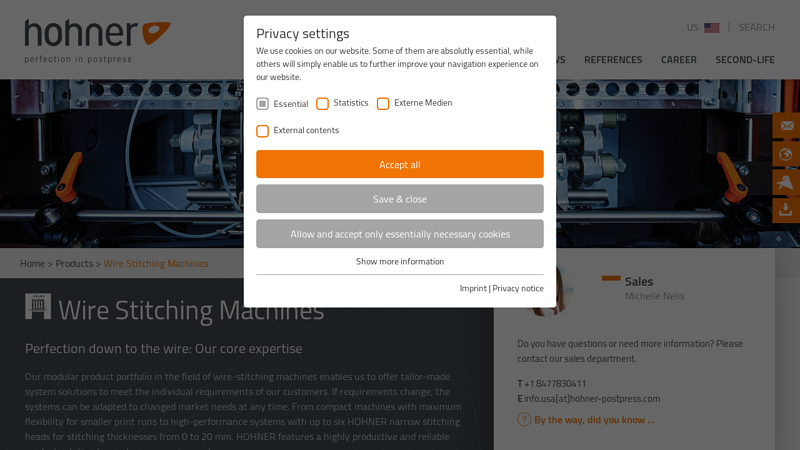The image size is (800, 450).
Task: Click the question mark icon beside 'By the way'
Action: point(524,420)
